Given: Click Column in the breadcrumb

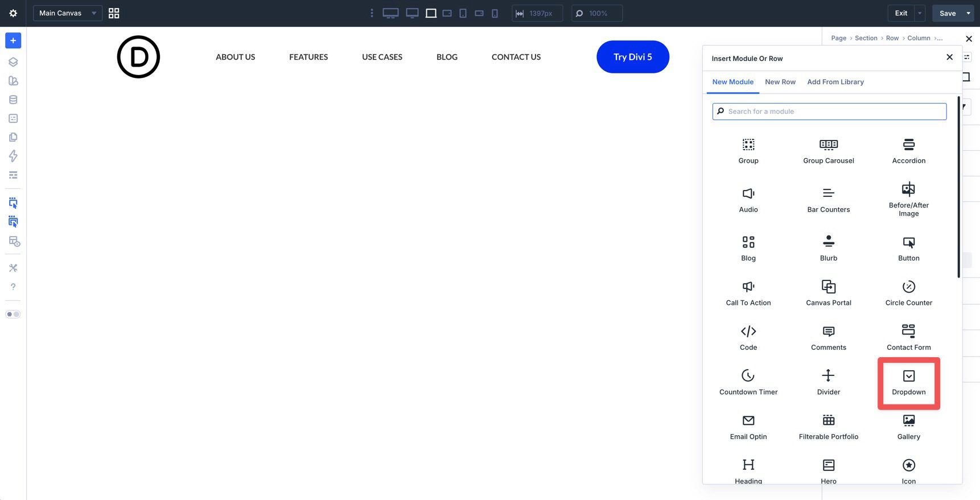Looking at the screenshot, I should pyautogui.click(x=919, y=38).
